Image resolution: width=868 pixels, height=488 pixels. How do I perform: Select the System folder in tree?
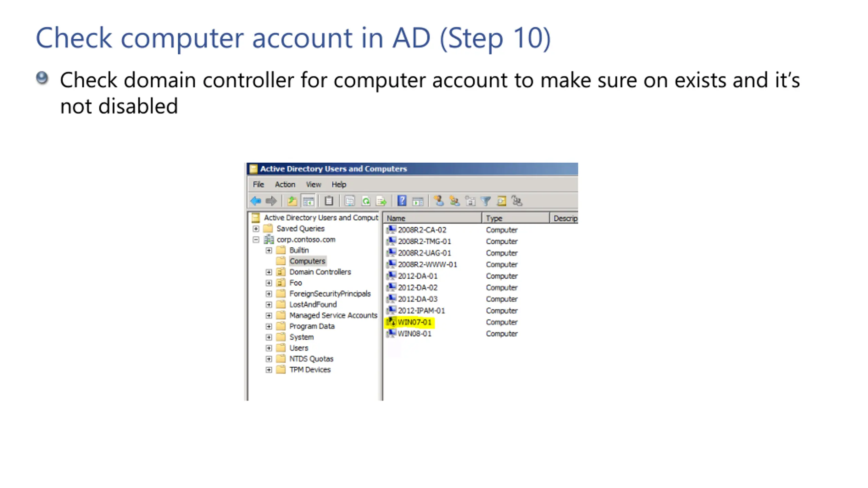coord(301,337)
